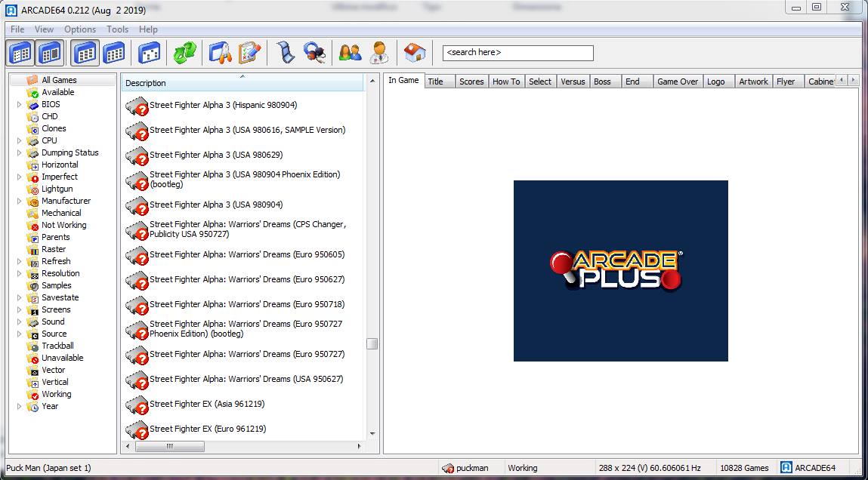
Task: Expand the Year tree node
Action: tap(20, 407)
